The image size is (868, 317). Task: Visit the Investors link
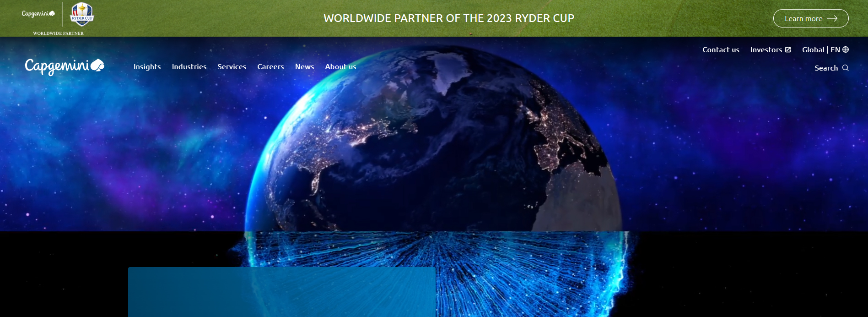(x=771, y=49)
